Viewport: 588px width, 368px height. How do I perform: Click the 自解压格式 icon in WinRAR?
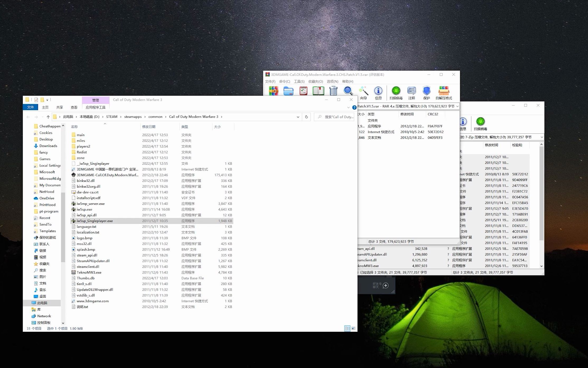[x=444, y=93]
